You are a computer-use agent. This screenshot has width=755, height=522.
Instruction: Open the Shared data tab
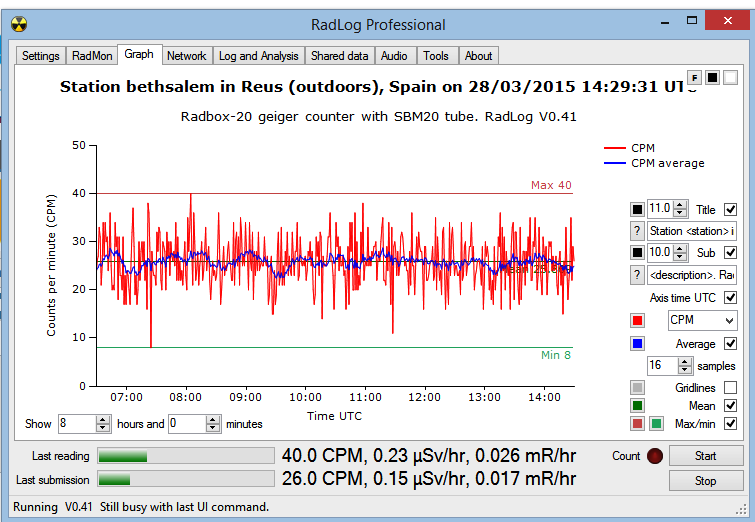[x=339, y=56]
